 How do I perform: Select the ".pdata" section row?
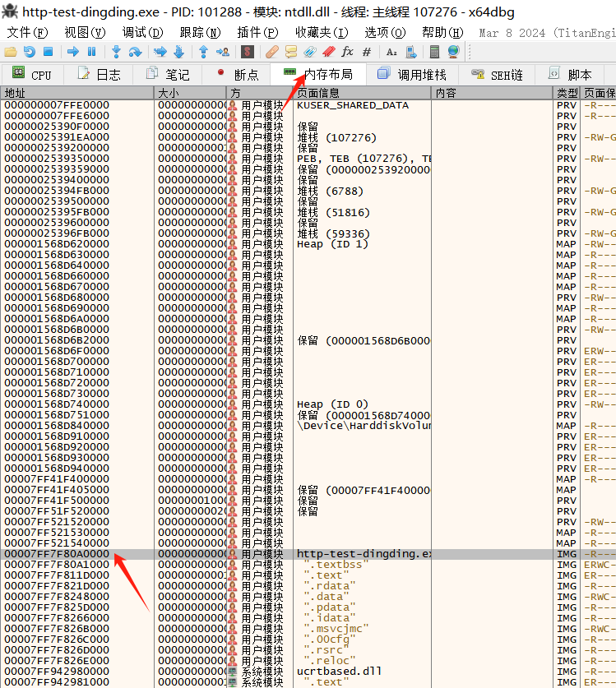(x=308, y=607)
